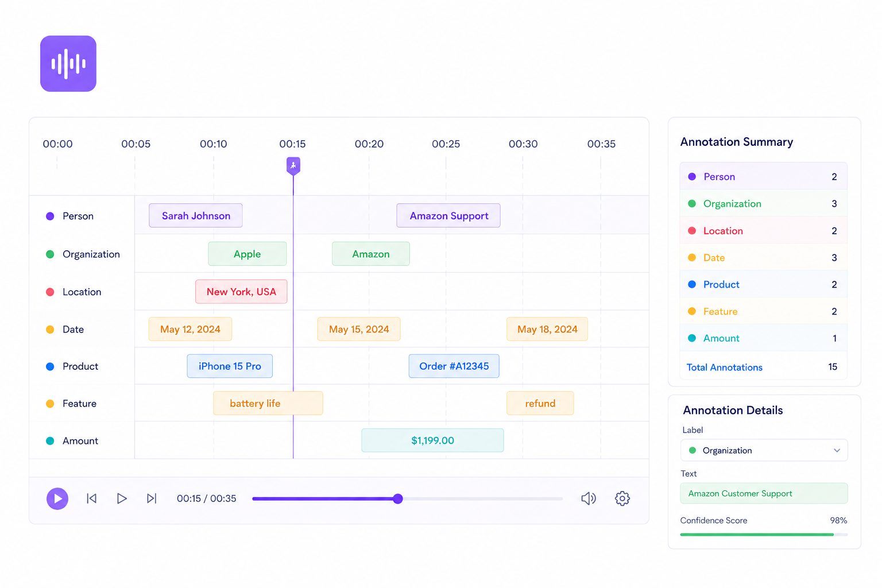Click the 00:20 timeline ruler mark
Image resolution: width=882 pixels, height=588 pixels.
[x=369, y=144]
